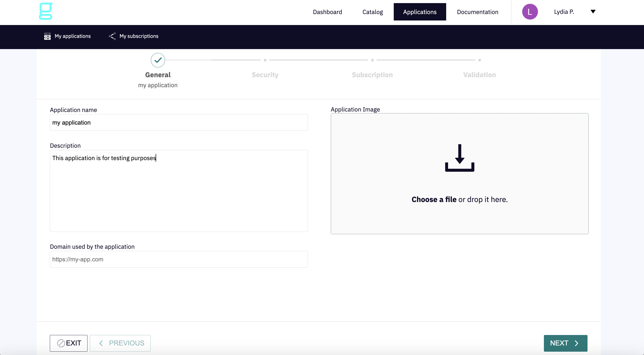Click the Exit button's cancel icon
The width and height of the screenshot is (644, 355).
(61, 343)
